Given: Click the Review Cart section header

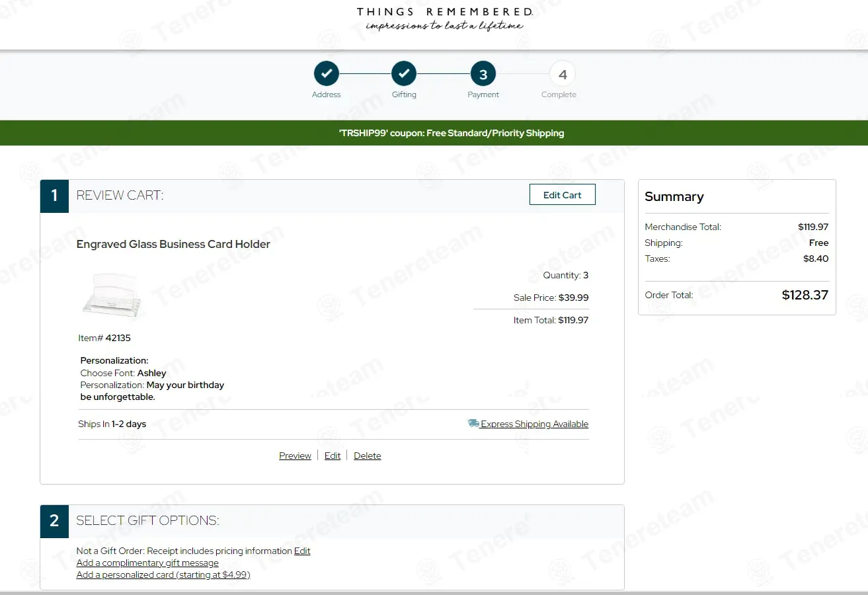Looking at the screenshot, I should pos(120,195).
